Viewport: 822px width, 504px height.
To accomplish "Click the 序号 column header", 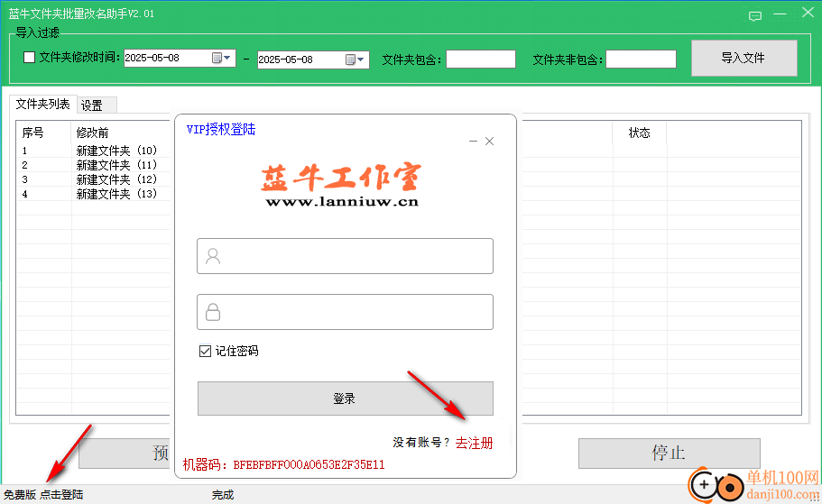I will click(x=44, y=133).
